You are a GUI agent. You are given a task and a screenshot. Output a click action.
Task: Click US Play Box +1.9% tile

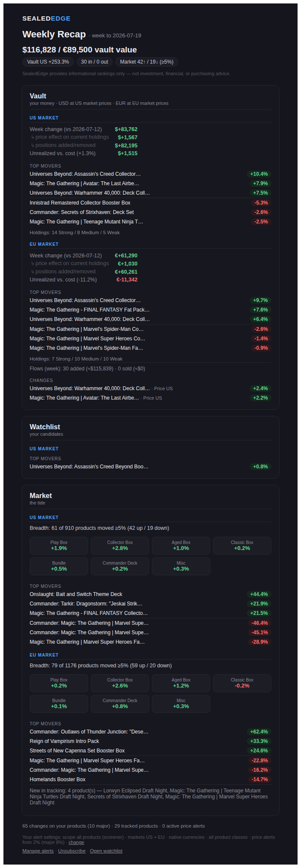pos(59,546)
